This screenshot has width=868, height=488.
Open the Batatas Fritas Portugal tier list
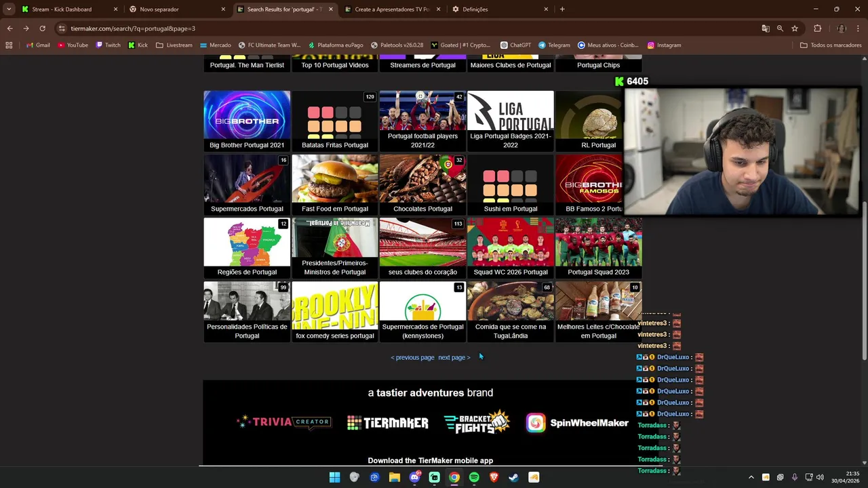(x=335, y=121)
